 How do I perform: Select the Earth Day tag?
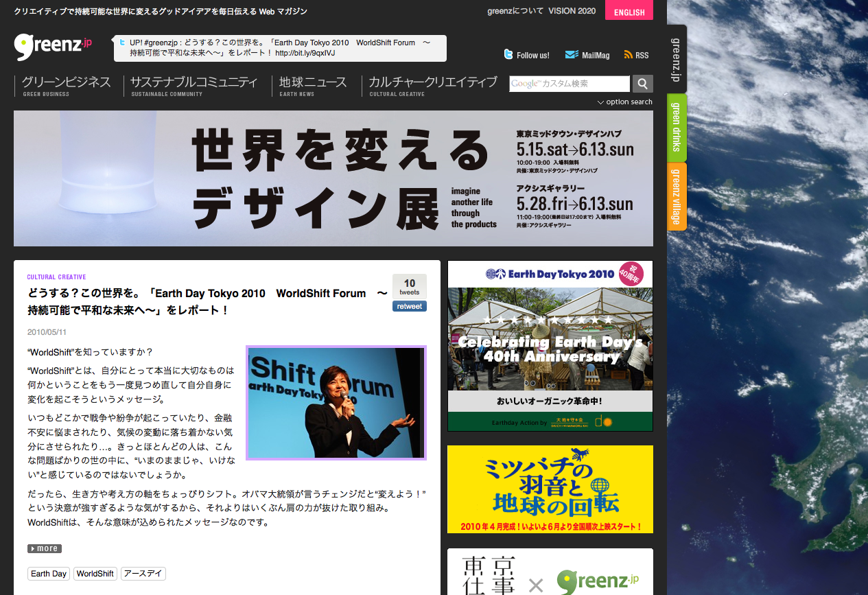tap(49, 574)
